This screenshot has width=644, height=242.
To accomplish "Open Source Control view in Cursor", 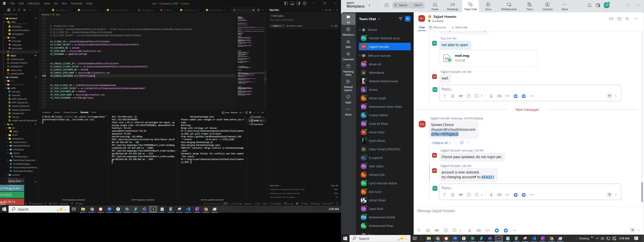I will point(19,10).
